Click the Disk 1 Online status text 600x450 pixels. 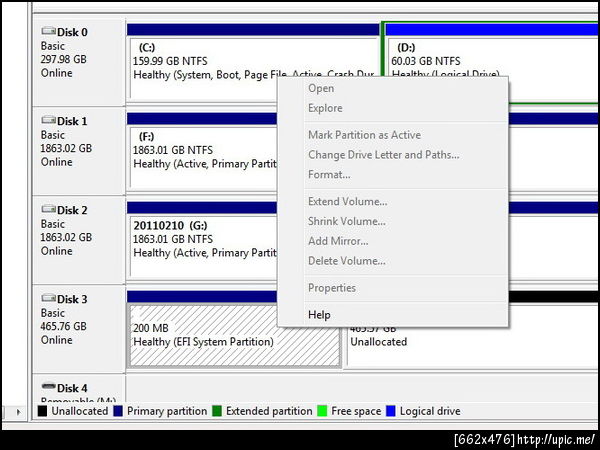(57, 162)
